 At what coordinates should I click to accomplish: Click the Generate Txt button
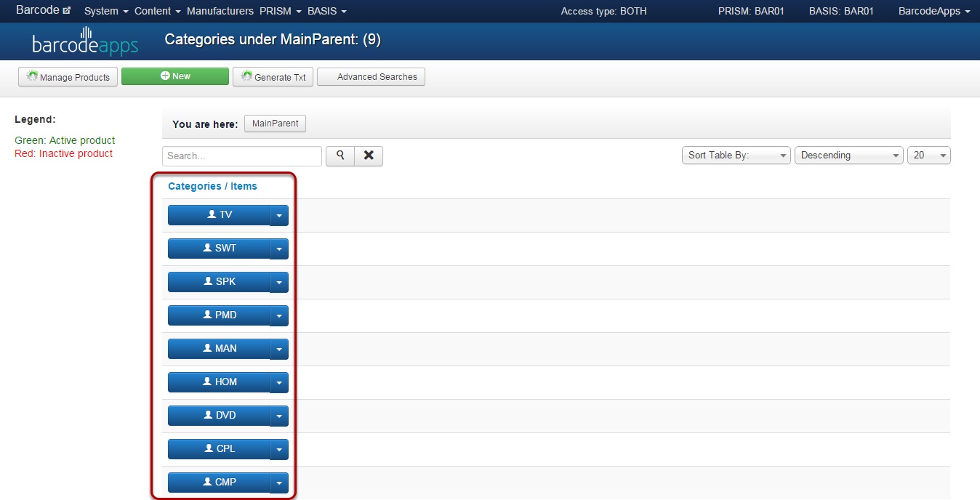point(273,77)
